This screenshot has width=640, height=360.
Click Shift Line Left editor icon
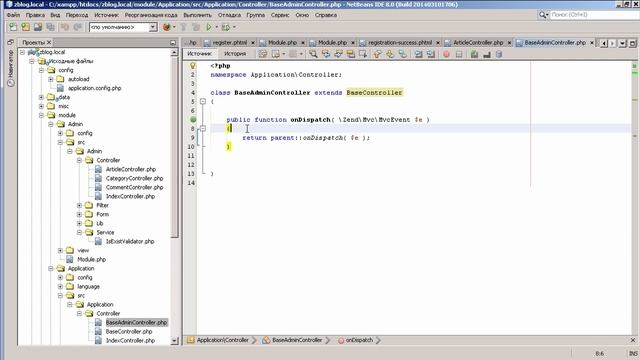click(x=418, y=54)
